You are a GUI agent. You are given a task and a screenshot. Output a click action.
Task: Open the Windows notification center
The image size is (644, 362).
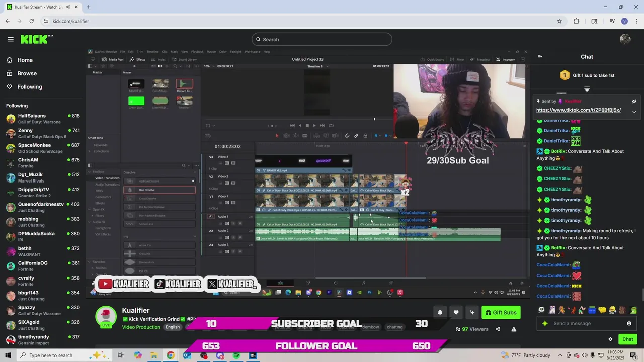(633, 355)
